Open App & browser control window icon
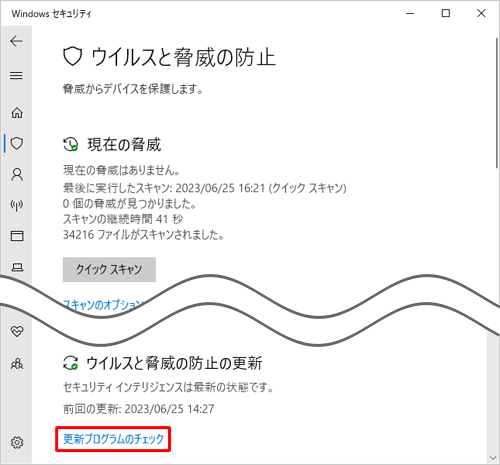The width and height of the screenshot is (500, 465). coord(17,236)
